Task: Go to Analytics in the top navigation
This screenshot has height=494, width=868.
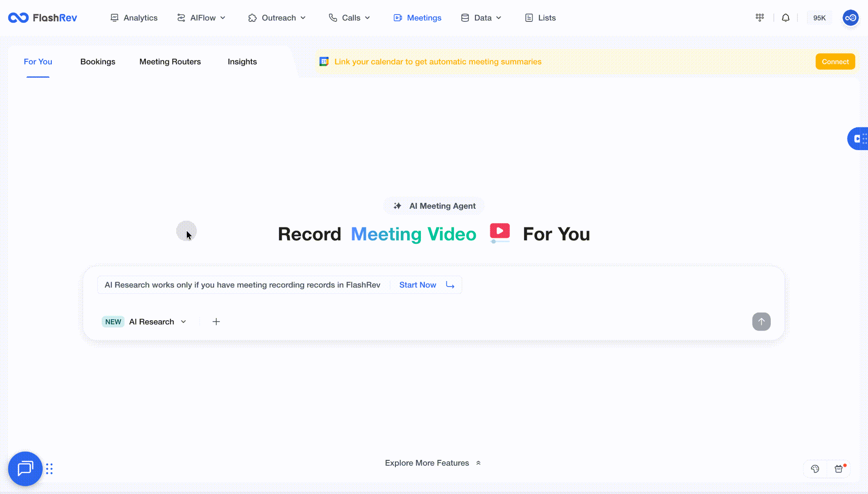Action: pyautogui.click(x=134, y=18)
